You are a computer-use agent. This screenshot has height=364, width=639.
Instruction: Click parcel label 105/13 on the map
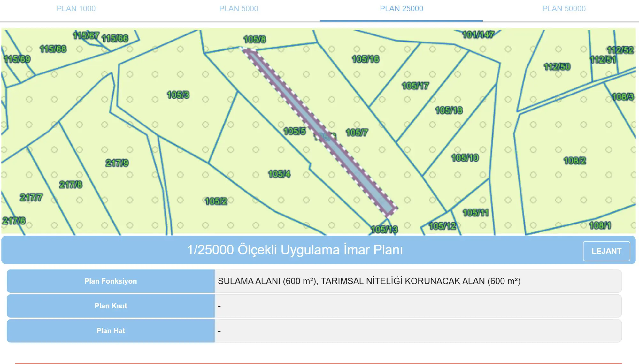pos(384,229)
